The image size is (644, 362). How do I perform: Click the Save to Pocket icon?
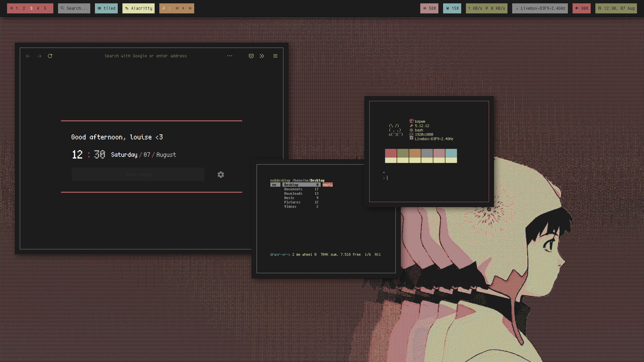(x=251, y=56)
